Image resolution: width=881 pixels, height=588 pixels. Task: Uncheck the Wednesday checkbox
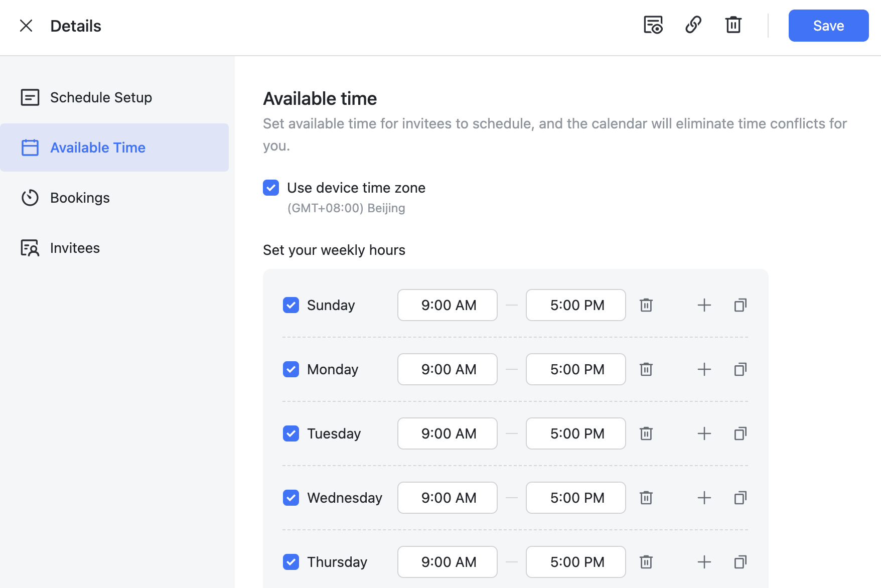point(290,498)
